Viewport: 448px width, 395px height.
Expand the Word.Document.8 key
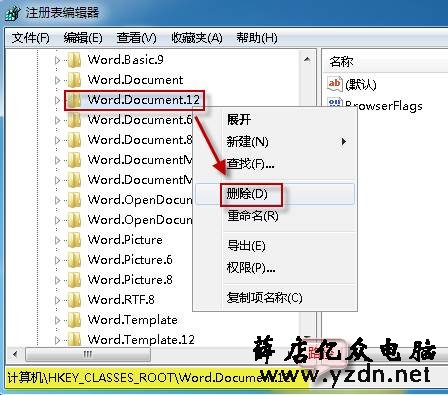[57, 140]
